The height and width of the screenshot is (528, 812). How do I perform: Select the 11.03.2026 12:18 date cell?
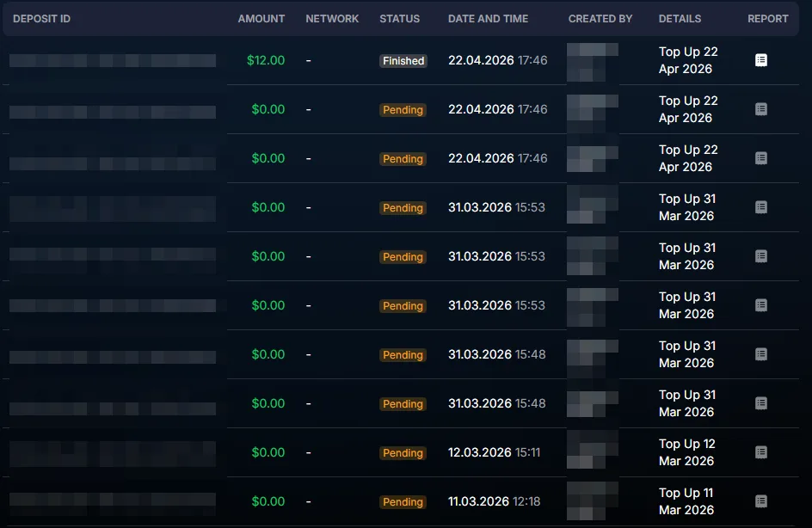pyautogui.click(x=494, y=501)
